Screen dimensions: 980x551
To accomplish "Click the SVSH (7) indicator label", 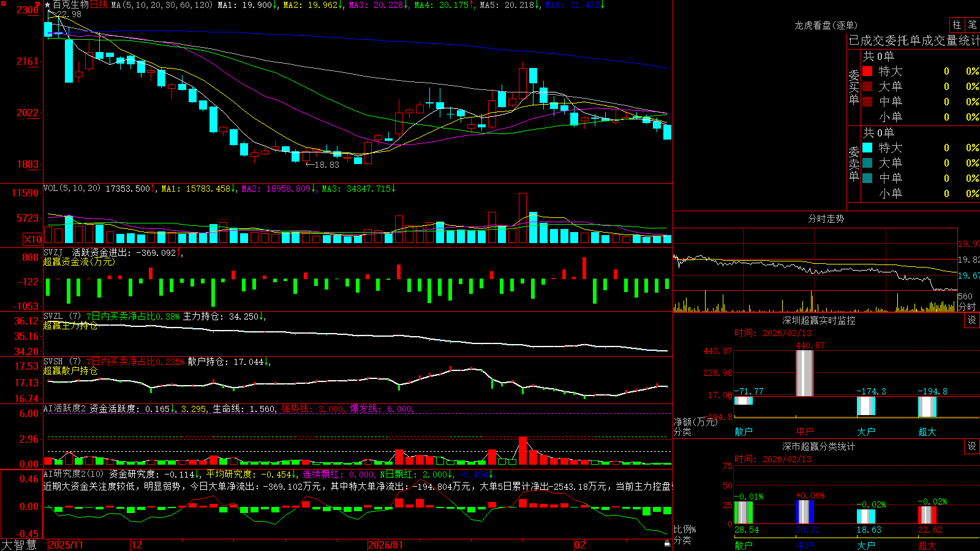I will [62, 362].
